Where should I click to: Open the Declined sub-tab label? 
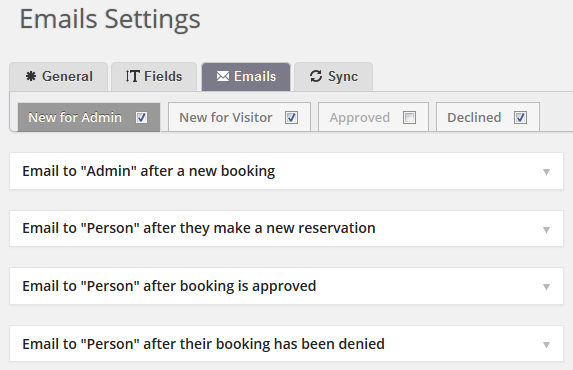tap(474, 118)
